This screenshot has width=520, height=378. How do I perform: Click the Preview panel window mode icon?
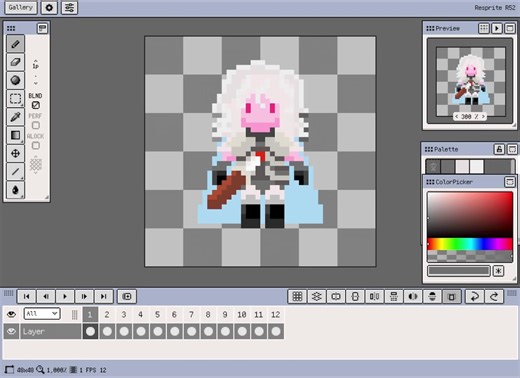[x=510, y=28]
